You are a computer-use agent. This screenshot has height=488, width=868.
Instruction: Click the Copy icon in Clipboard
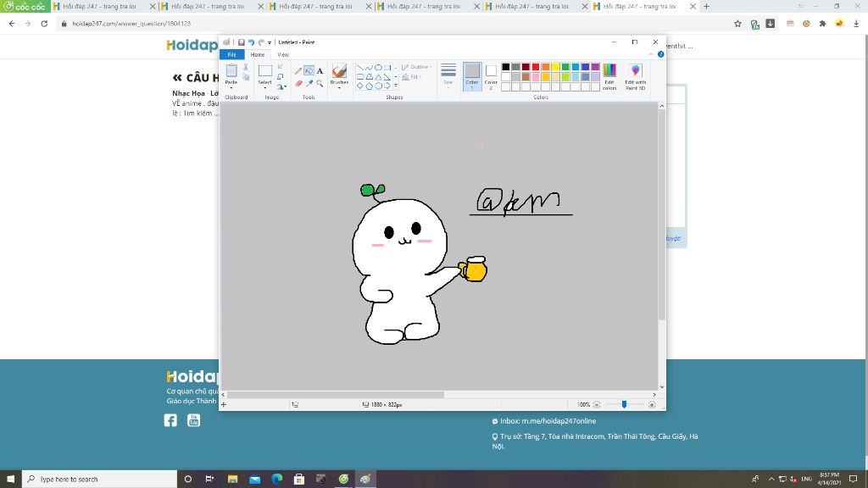(x=246, y=76)
